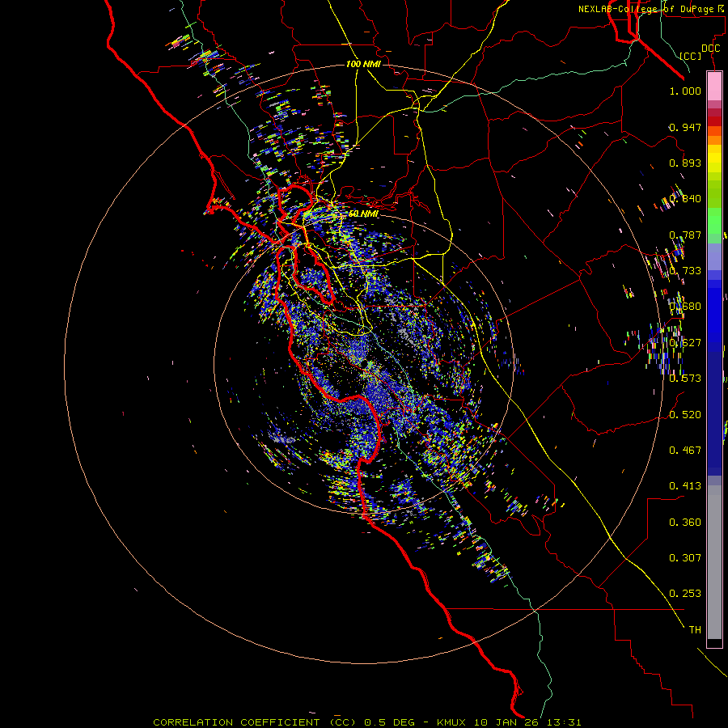
Task: Click the 0.307 legend value
Action: pyautogui.click(x=685, y=557)
